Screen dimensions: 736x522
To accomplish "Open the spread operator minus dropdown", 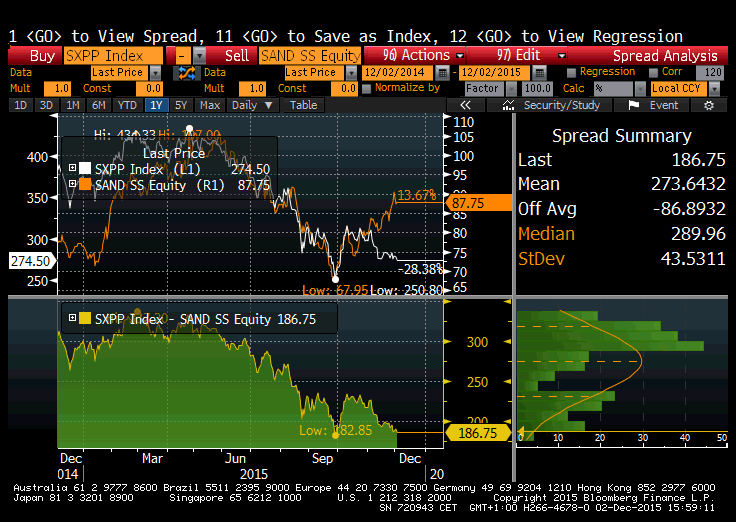I will click(x=199, y=56).
